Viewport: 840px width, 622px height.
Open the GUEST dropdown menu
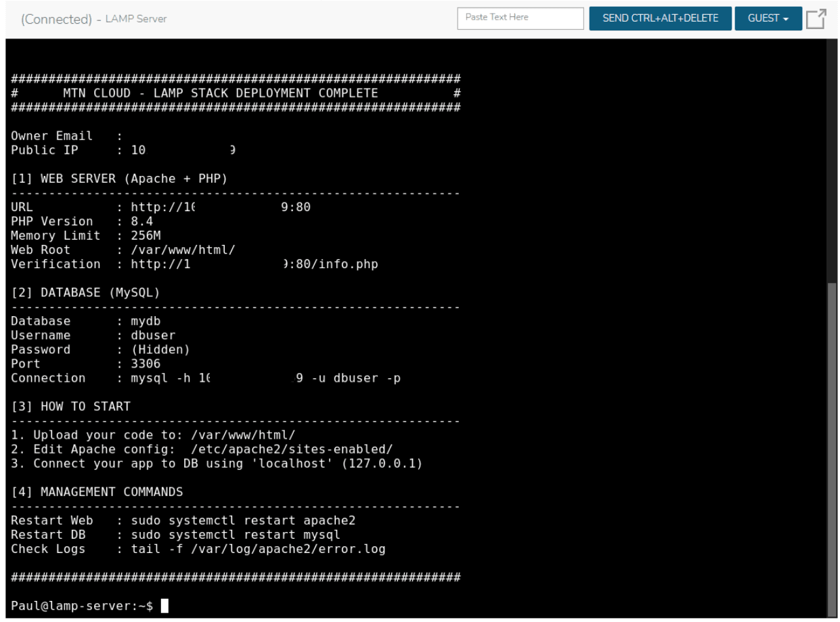coord(768,18)
